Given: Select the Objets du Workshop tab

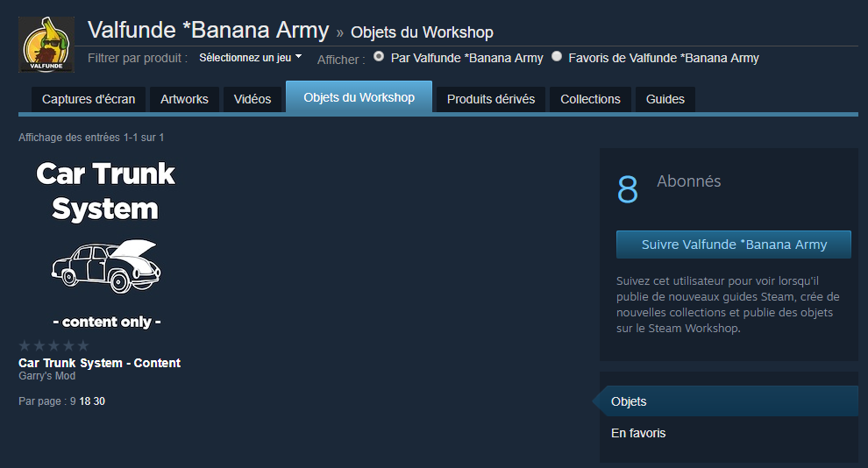Looking at the screenshot, I should pyautogui.click(x=359, y=97).
